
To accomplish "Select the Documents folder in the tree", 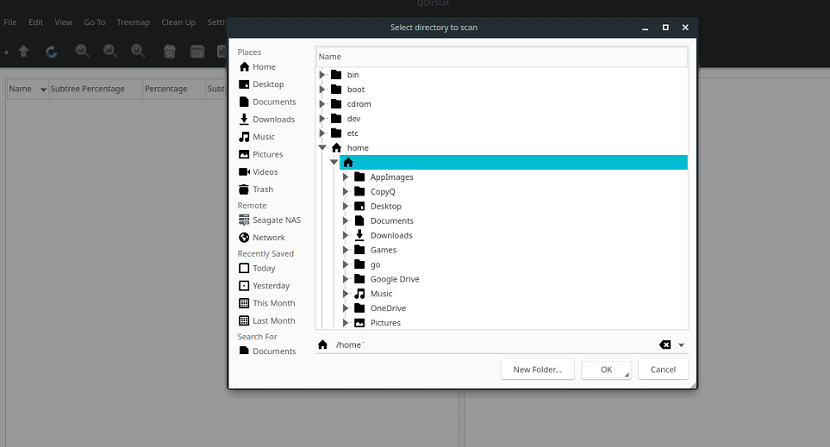I will [x=392, y=221].
